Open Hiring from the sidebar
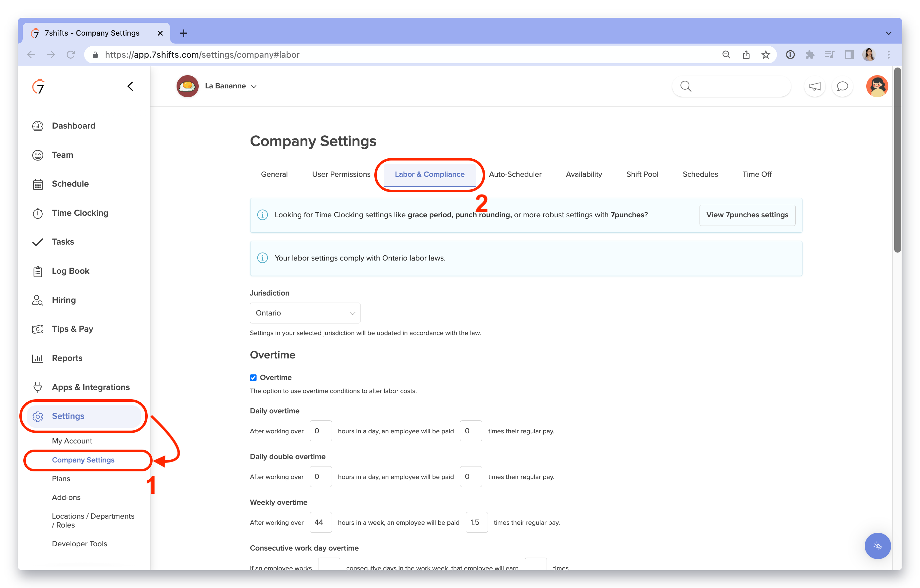Image resolution: width=920 pixels, height=588 pixels. (x=64, y=300)
